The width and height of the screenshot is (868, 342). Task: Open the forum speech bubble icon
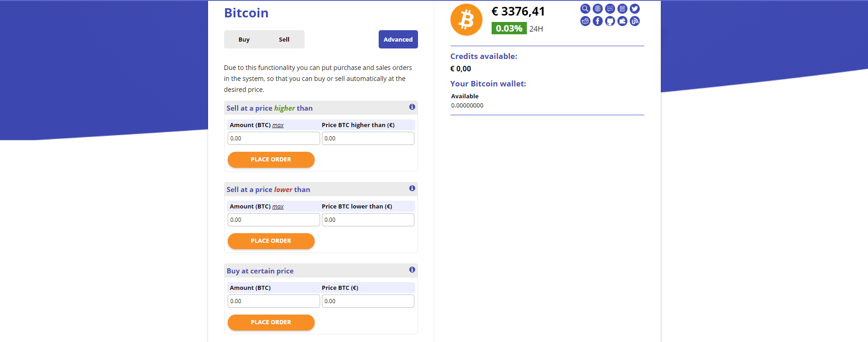(610, 9)
